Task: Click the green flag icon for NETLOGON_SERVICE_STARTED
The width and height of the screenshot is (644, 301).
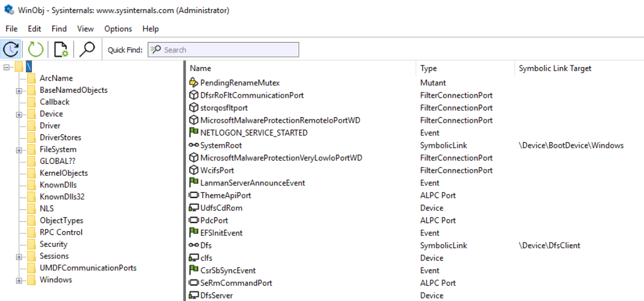Action: 193,133
